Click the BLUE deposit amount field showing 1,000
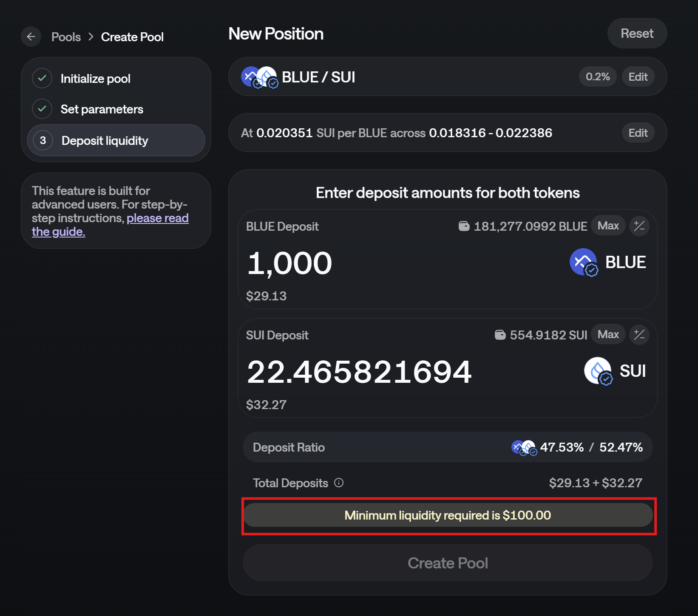The width and height of the screenshot is (698, 616). pos(290,263)
